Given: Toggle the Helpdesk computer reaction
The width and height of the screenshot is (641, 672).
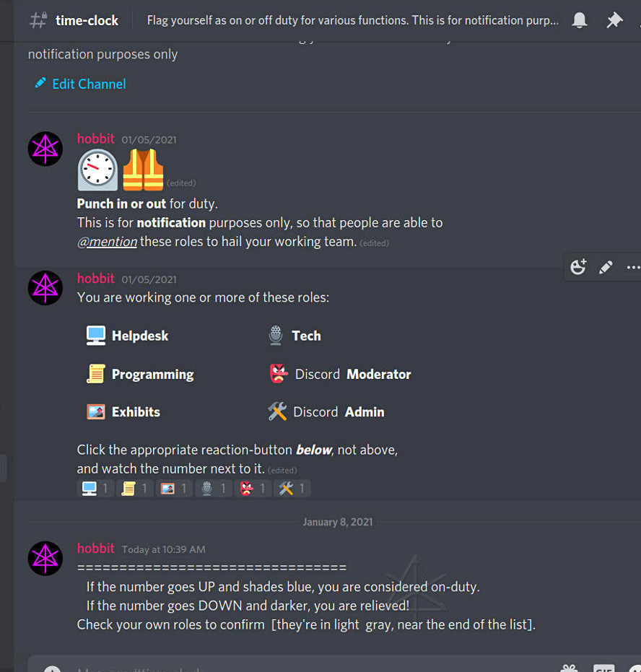Looking at the screenshot, I should [x=95, y=488].
